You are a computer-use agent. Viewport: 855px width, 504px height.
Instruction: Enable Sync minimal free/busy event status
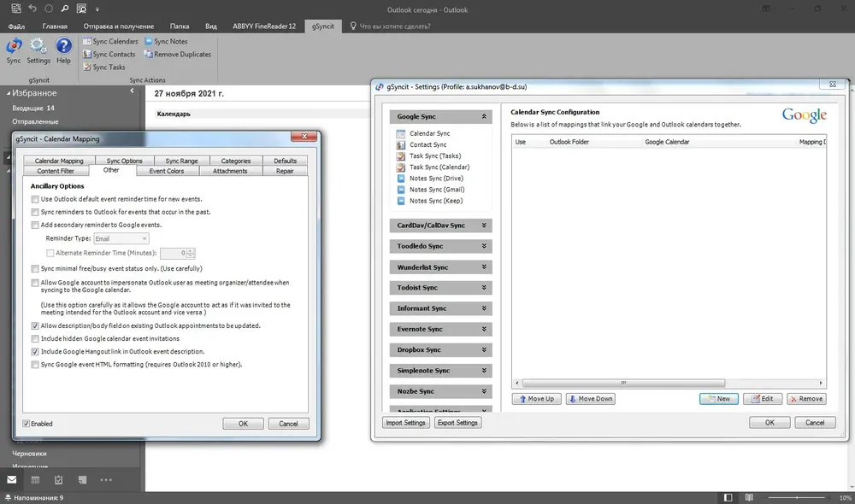pos(35,268)
